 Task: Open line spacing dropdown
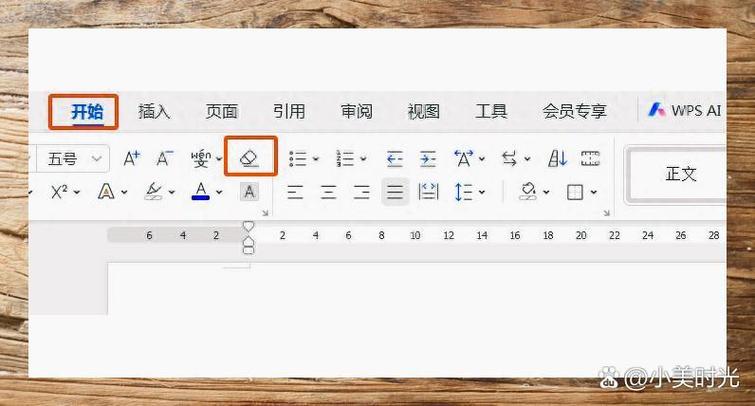click(x=482, y=192)
